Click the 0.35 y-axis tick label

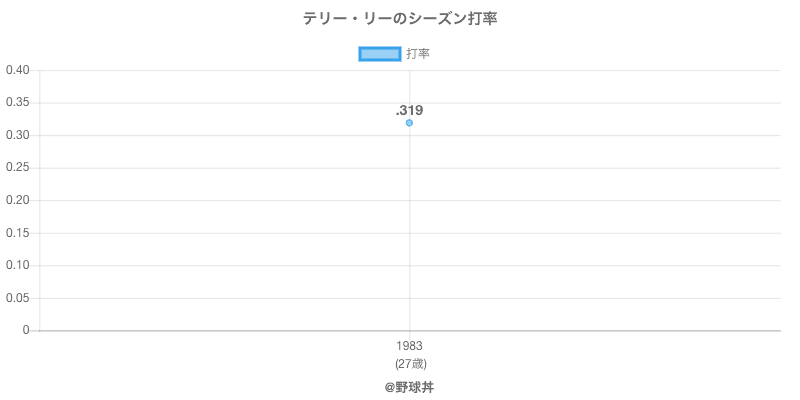17,103
